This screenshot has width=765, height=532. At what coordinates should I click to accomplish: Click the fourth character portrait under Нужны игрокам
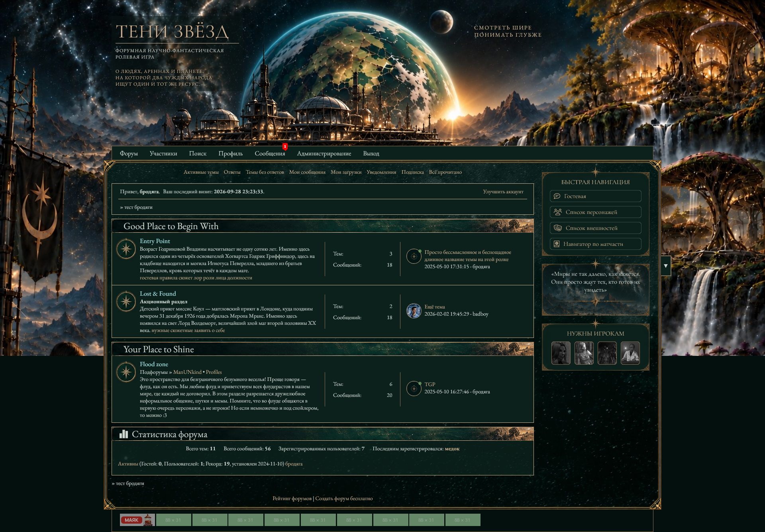point(630,353)
